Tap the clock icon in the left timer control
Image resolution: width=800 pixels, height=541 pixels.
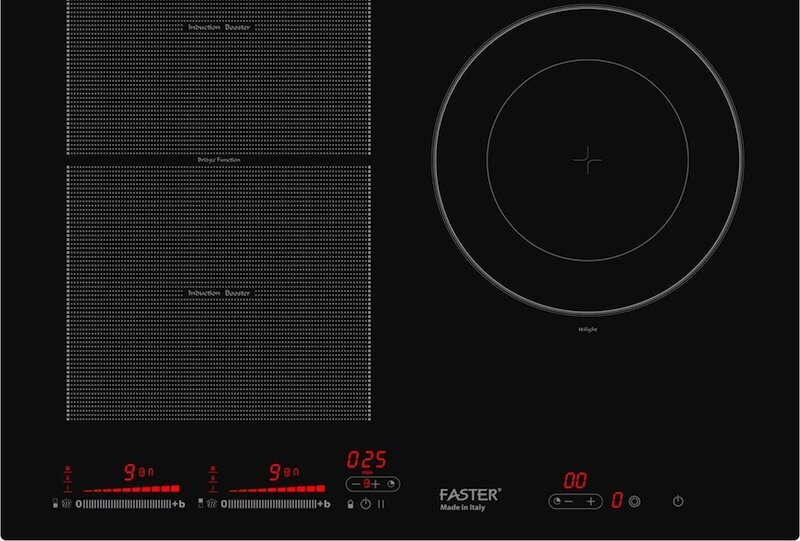392,484
